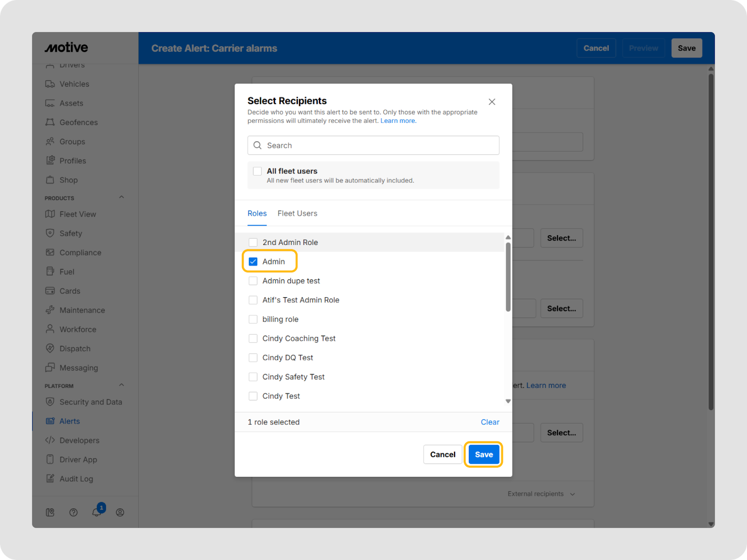The image size is (747, 560).
Task: Check the All fleet users checkbox
Action: pos(257,171)
